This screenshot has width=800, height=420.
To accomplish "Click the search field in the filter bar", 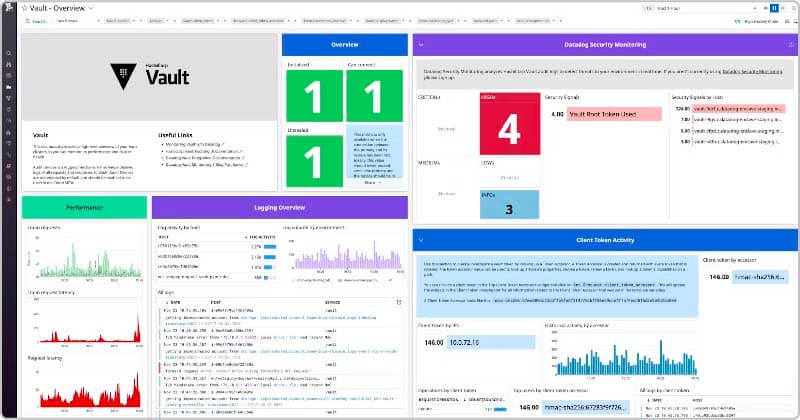I will pos(38,20).
